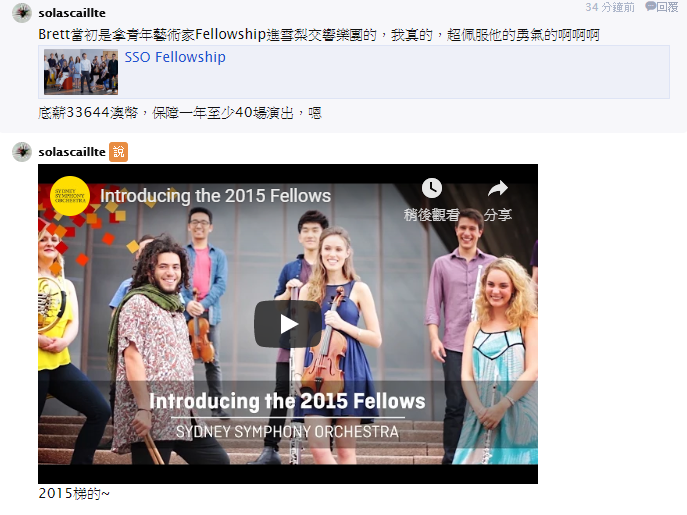Open the SSO Fellowship link
The height and width of the screenshot is (515, 687).
tap(175, 57)
